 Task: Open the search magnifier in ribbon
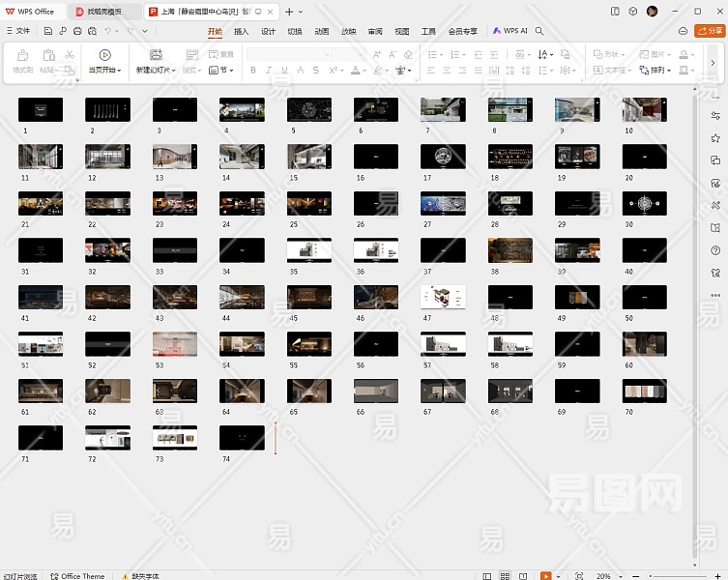tap(539, 31)
